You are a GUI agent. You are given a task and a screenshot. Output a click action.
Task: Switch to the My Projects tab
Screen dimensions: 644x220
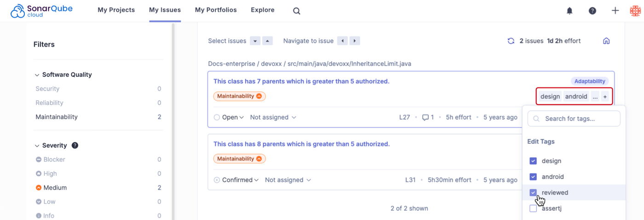116,10
